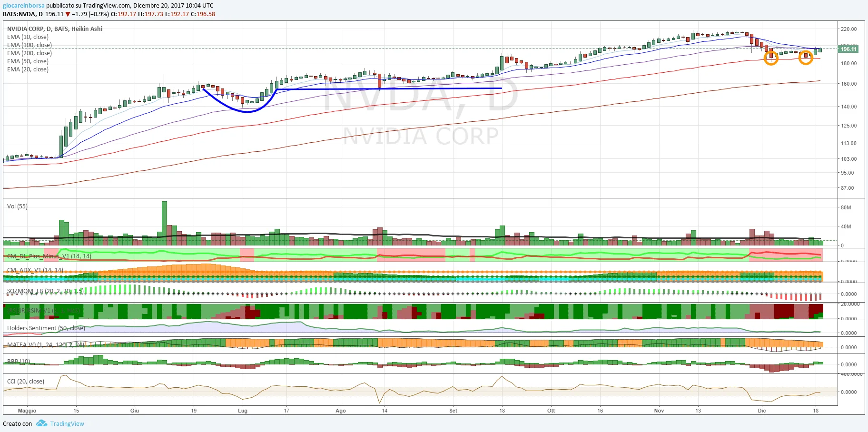
Task: Open the TradingView link at the bottom
Action: click(x=67, y=423)
